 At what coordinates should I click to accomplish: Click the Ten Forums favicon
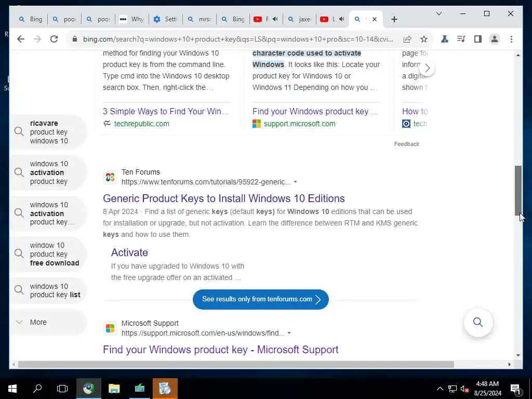click(x=110, y=177)
